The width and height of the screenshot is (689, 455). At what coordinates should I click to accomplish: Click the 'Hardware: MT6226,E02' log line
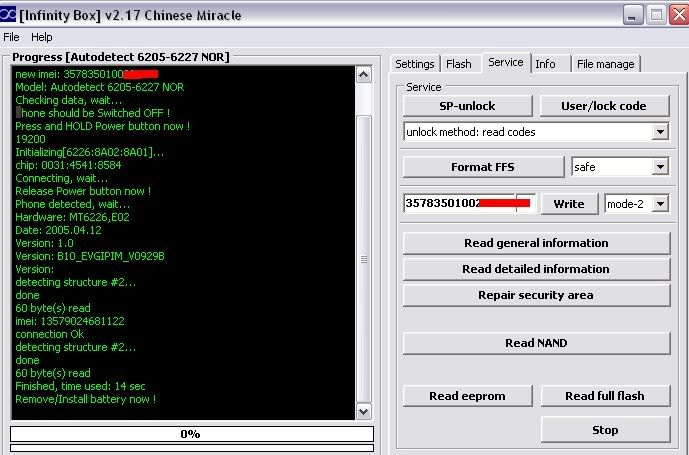[x=73, y=217]
